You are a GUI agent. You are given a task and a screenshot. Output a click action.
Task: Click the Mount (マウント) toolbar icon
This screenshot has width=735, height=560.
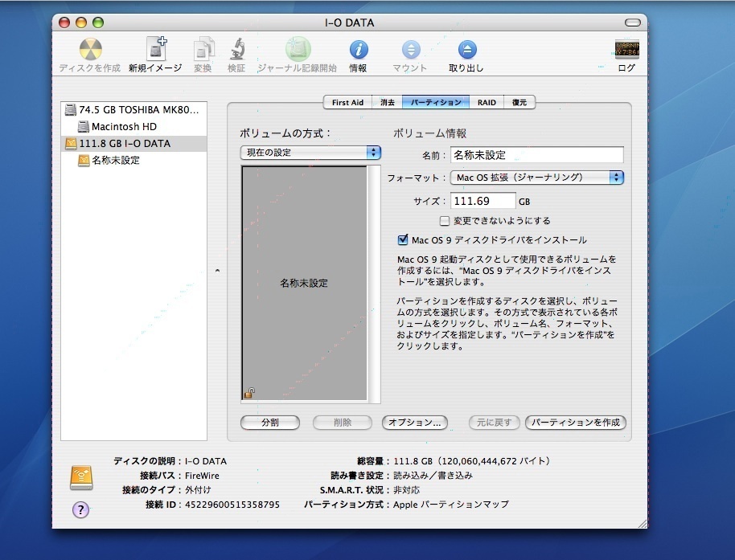411,50
